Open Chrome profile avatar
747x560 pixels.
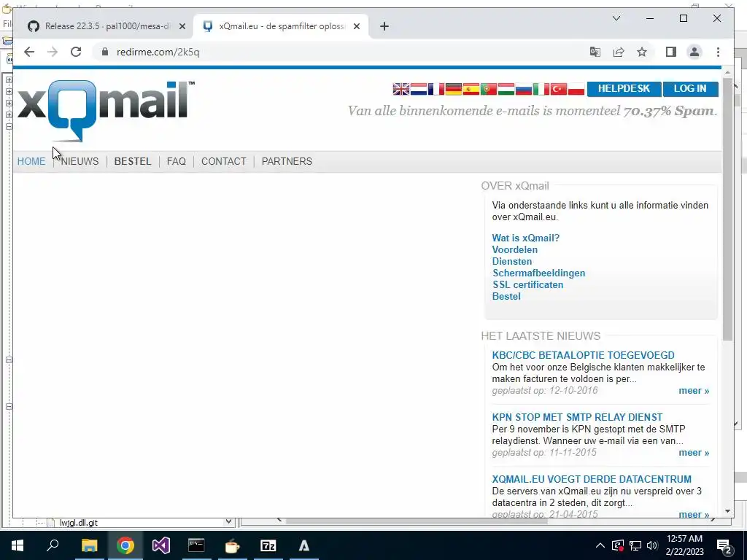point(694,52)
